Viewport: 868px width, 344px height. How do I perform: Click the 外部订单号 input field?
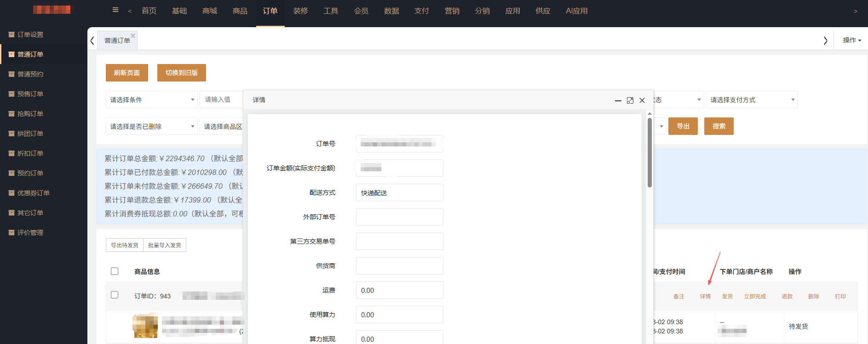tap(399, 217)
